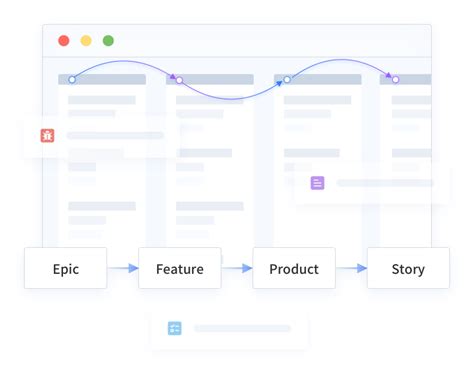
Task: Select the Feature box
Action: pos(180,268)
